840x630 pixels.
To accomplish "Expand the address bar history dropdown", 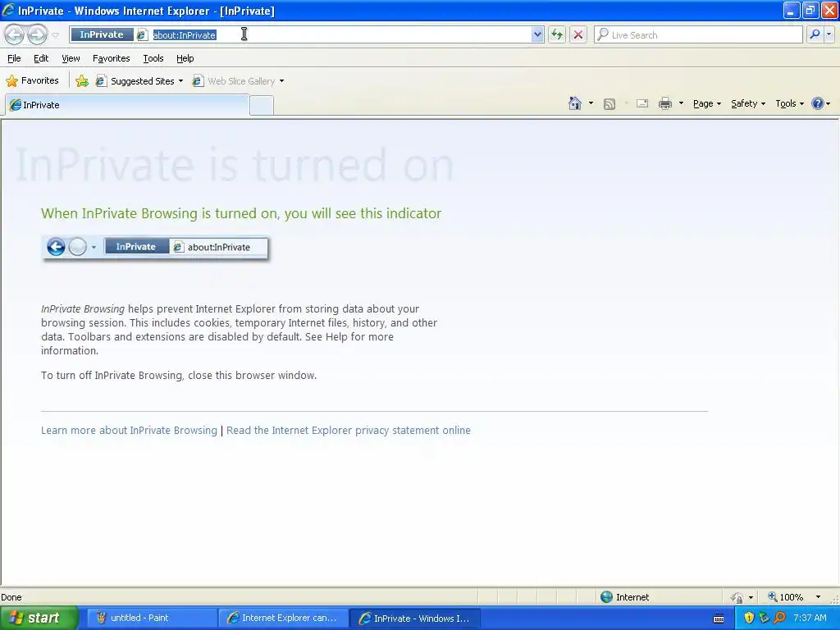I will (x=537, y=34).
